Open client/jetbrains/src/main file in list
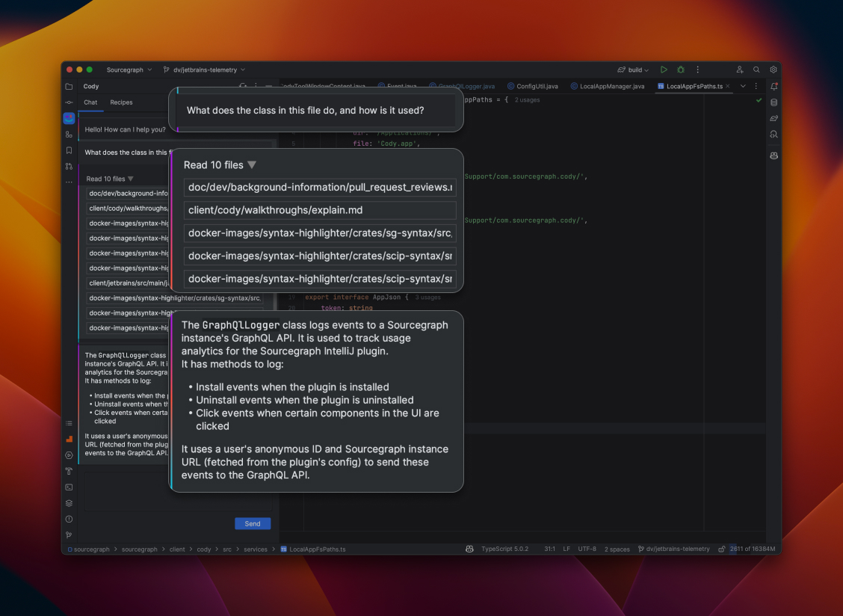 point(128,283)
